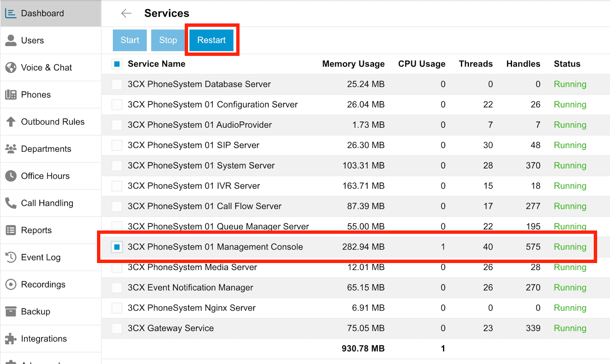Toggle the select-all checkbox beside Service Name
This screenshot has height=364, width=610.
pos(117,64)
